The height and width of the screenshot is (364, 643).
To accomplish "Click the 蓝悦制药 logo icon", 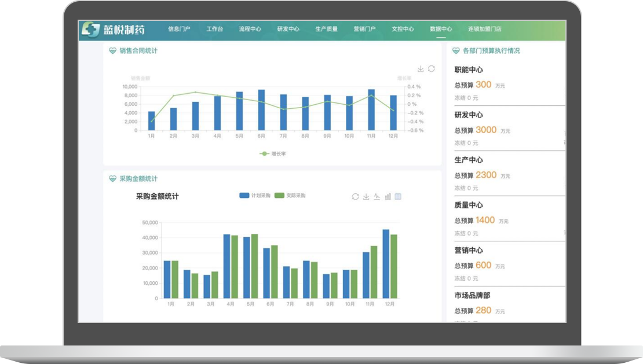I will pyautogui.click(x=91, y=30).
